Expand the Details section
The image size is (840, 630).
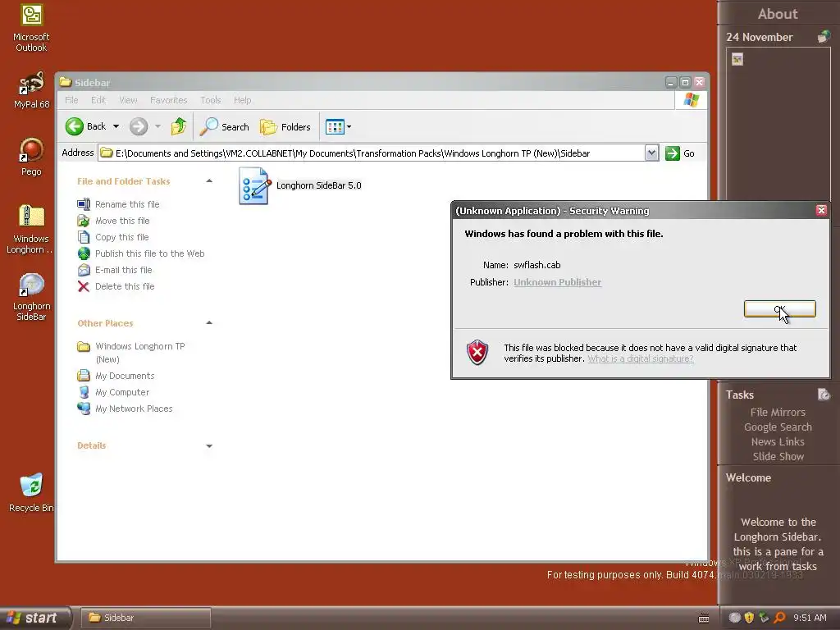point(209,445)
